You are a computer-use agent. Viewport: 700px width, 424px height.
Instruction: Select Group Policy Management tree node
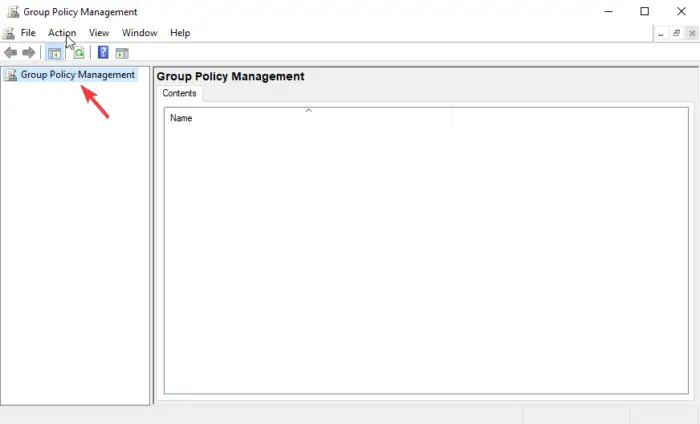78,75
